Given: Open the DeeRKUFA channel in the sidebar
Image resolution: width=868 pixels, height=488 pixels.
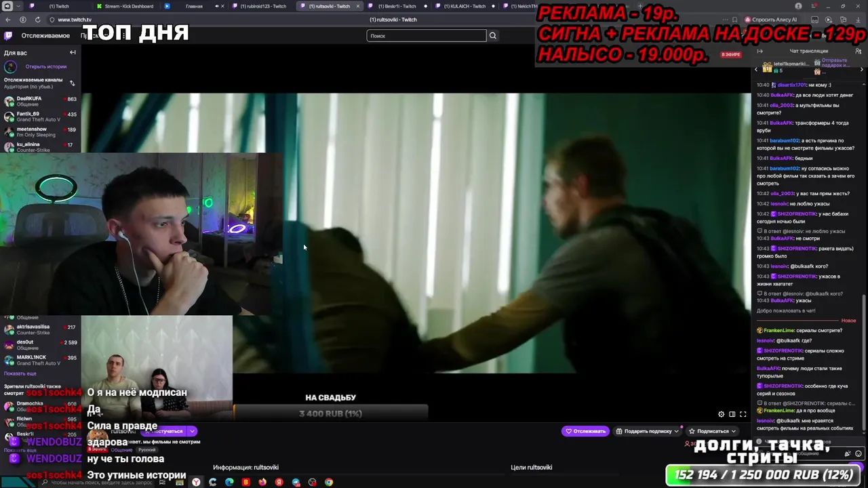Looking at the screenshot, I should coord(40,101).
